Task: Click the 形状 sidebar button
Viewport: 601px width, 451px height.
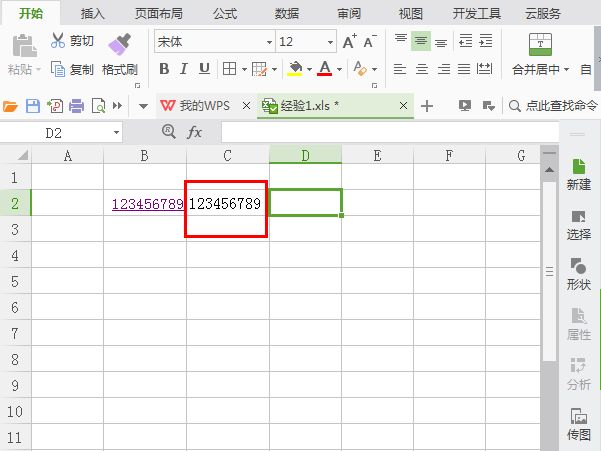Action: tap(578, 274)
